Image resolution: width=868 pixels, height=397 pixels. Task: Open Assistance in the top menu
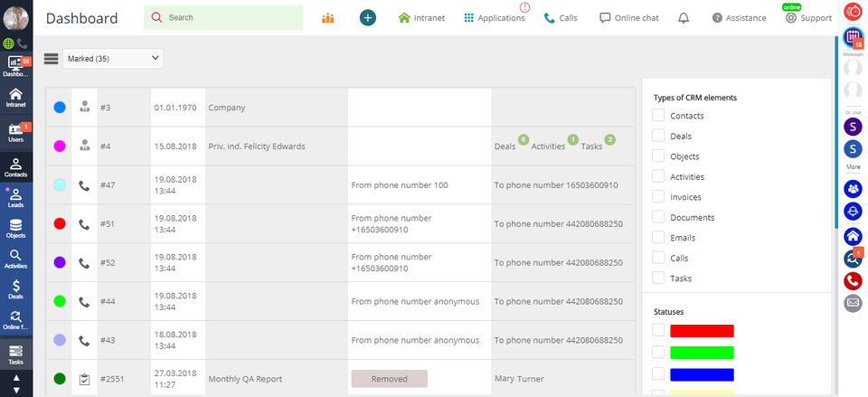pyautogui.click(x=739, y=18)
